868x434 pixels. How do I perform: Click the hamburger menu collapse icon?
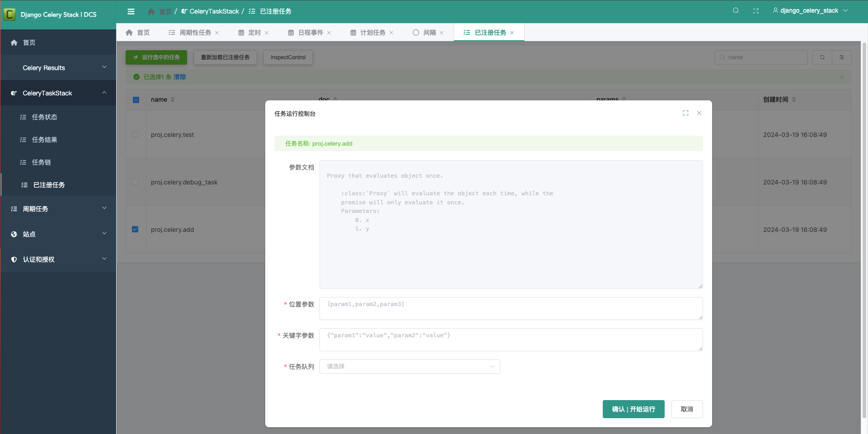pos(131,11)
